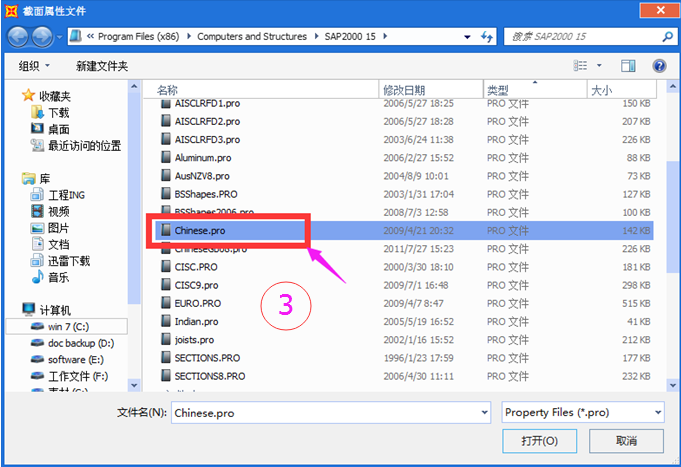Click the Forward navigation arrow button
This screenshot has width=681, height=467.
point(44,37)
